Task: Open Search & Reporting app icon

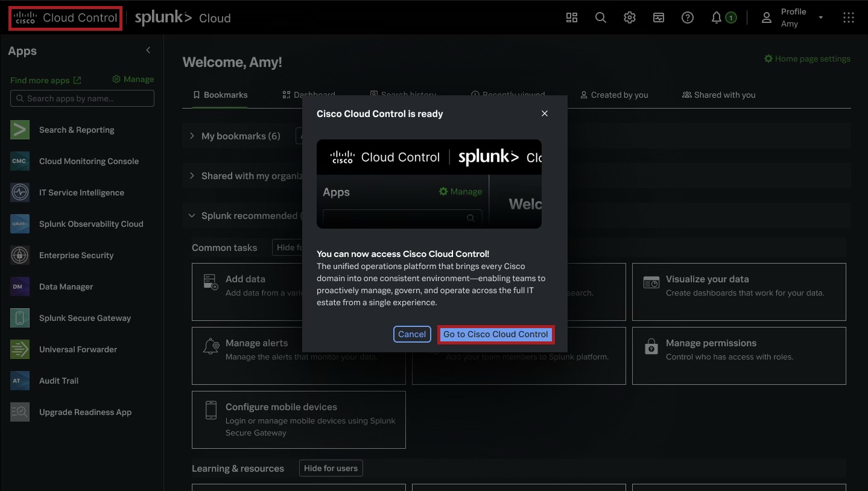Action: (20, 130)
